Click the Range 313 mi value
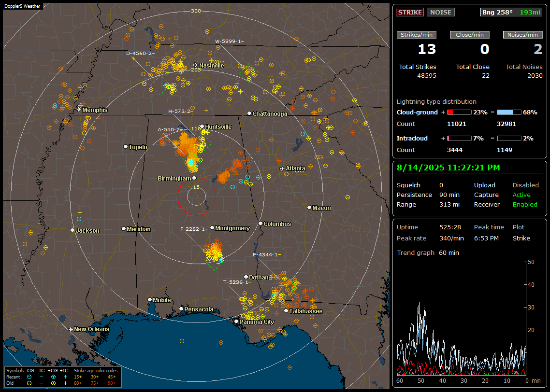Image resolution: width=550 pixels, height=392 pixels. (x=449, y=204)
